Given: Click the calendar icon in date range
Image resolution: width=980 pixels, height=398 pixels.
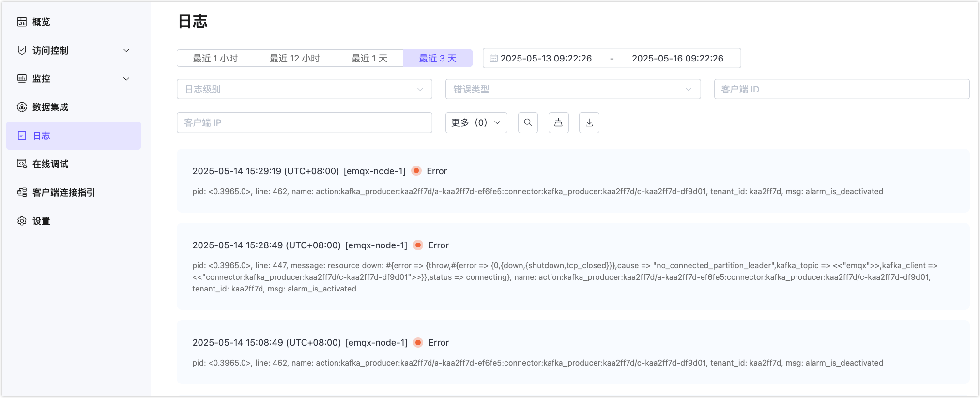Looking at the screenshot, I should tap(493, 59).
